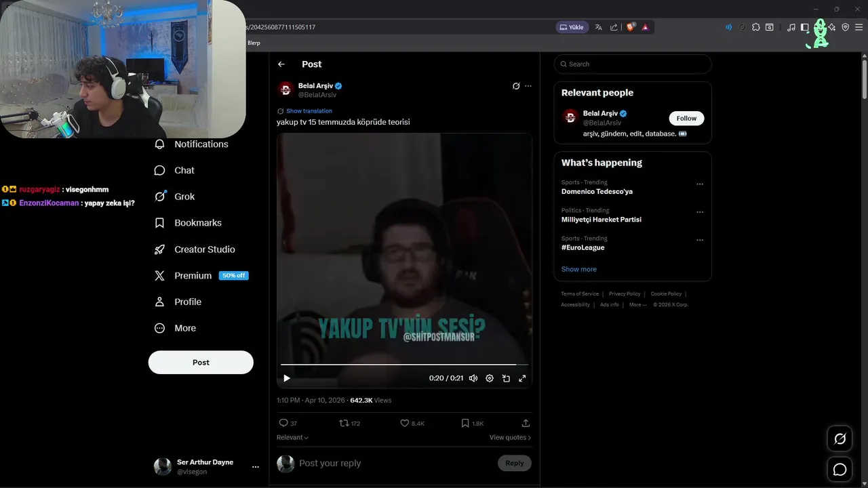868x488 pixels.
Task: Go back using the Post header arrow
Action: click(x=281, y=64)
